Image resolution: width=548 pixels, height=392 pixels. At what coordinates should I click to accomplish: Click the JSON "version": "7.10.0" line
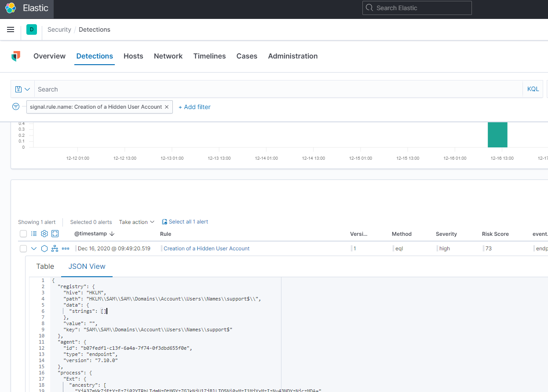click(91, 360)
